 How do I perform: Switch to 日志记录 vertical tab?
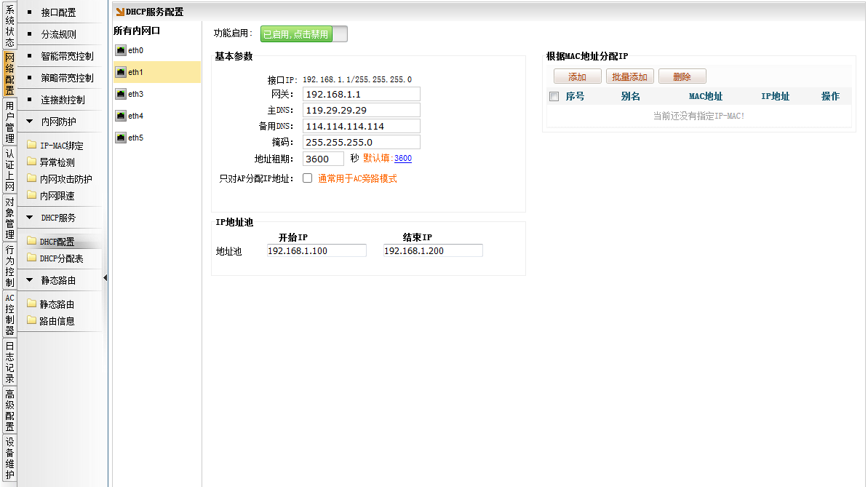tap(9, 363)
